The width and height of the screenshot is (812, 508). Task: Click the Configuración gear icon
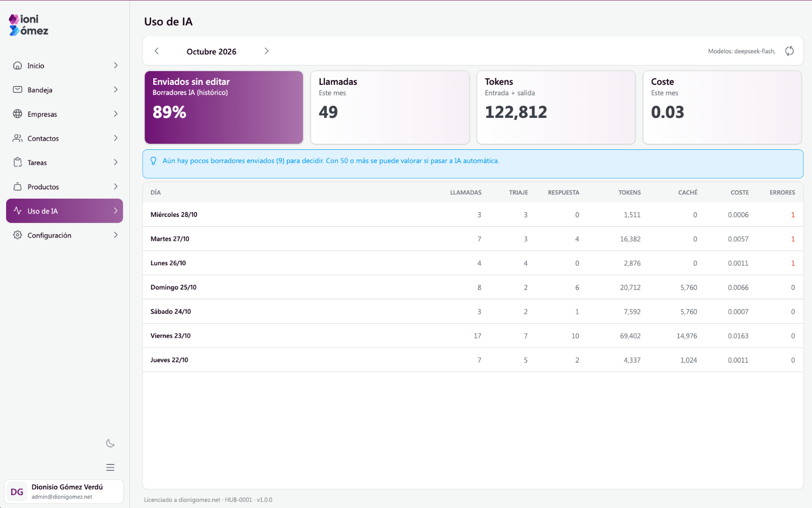coord(17,235)
